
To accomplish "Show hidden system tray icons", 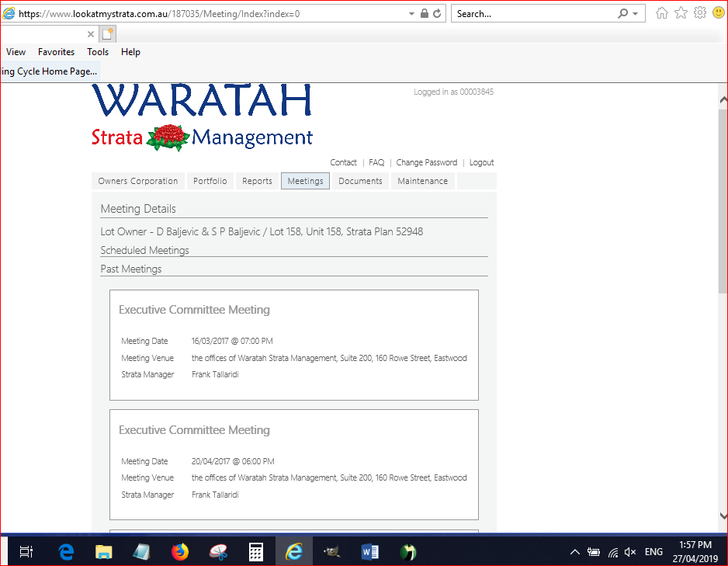I will tap(575, 551).
